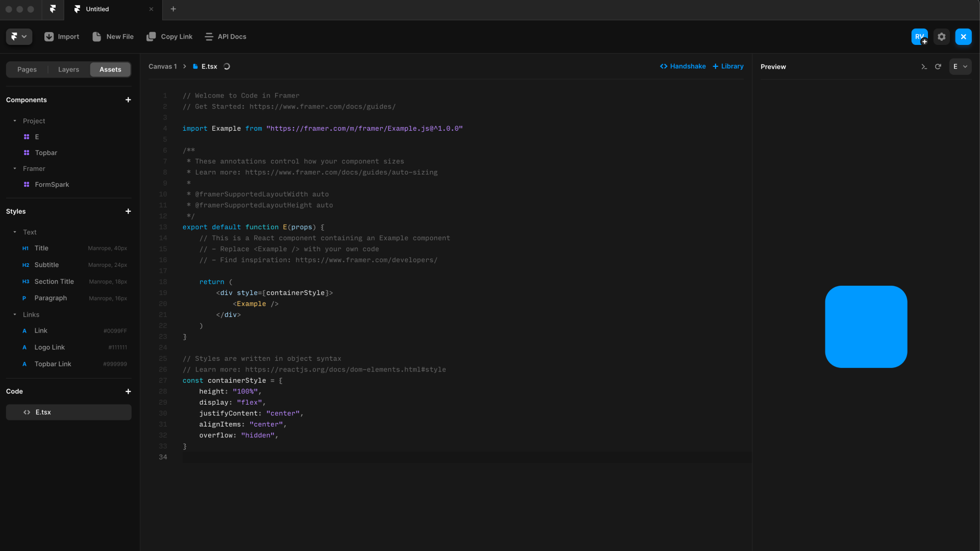Add a new component with plus
980x551 pixels.
click(128, 100)
